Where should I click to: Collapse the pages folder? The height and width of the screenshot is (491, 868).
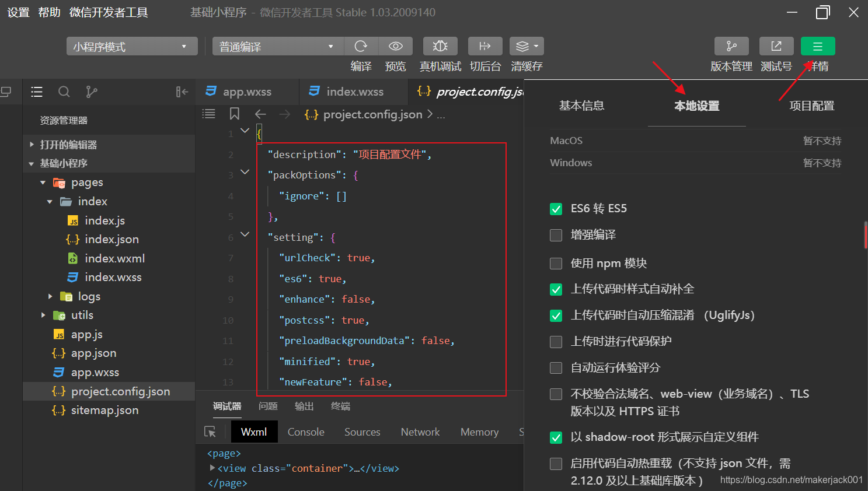tap(43, 183)
